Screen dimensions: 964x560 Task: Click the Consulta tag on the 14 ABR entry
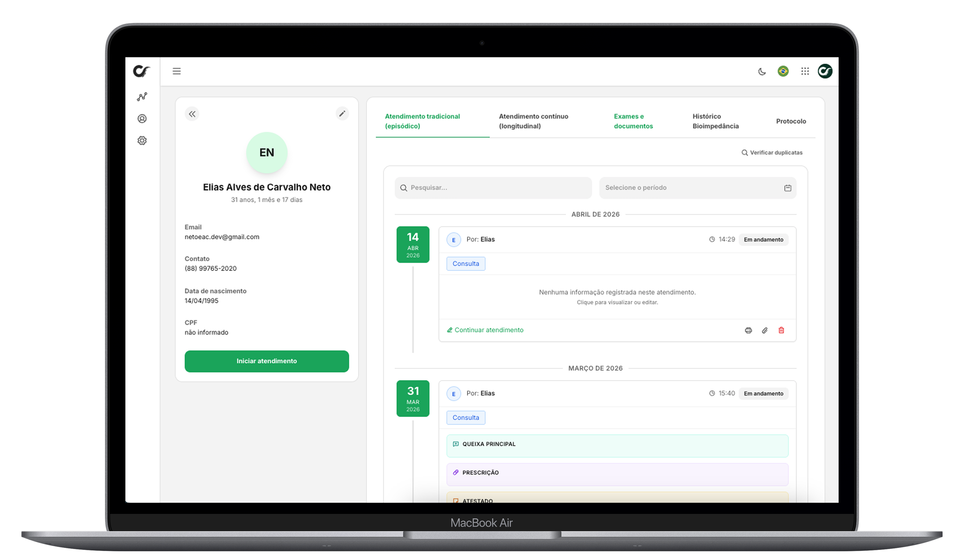466,264
